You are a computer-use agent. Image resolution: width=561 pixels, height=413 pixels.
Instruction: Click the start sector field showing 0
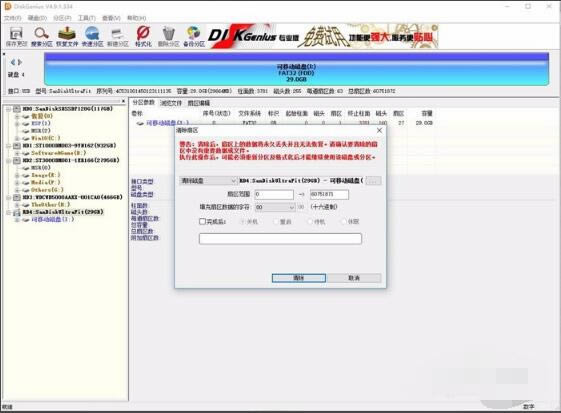click(x=274, y=194)
